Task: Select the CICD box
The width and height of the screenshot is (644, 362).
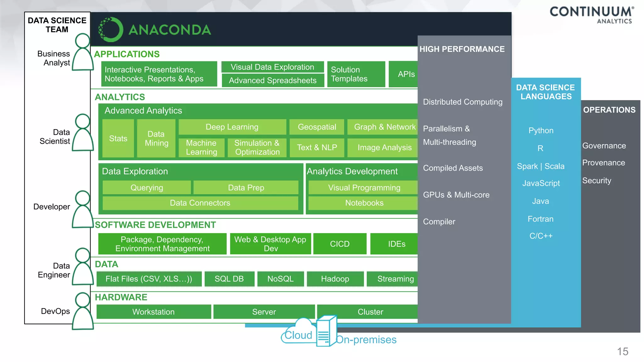Action: coord(340,244)
